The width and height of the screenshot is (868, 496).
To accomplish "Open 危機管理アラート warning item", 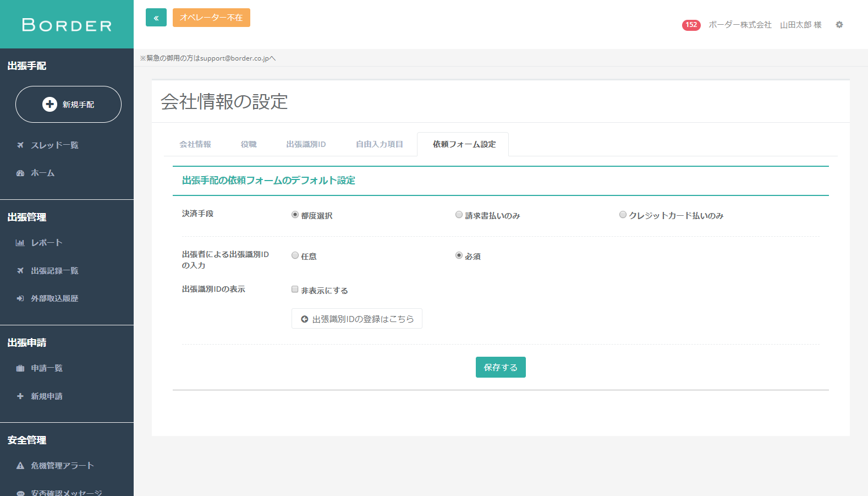I will click(62, 466).
